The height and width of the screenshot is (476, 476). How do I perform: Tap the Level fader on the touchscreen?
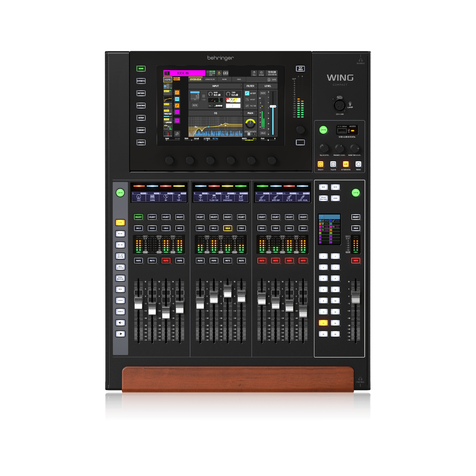(273, 113)
